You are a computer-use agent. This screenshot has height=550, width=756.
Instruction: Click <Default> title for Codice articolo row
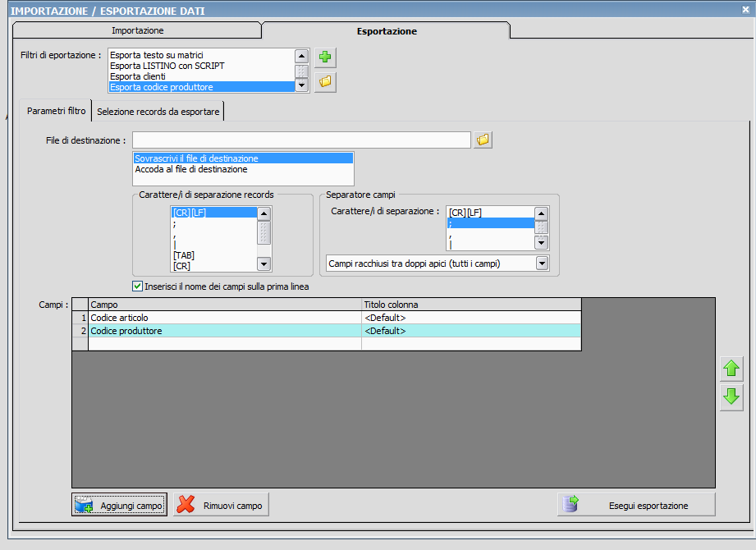pos(471,318)
